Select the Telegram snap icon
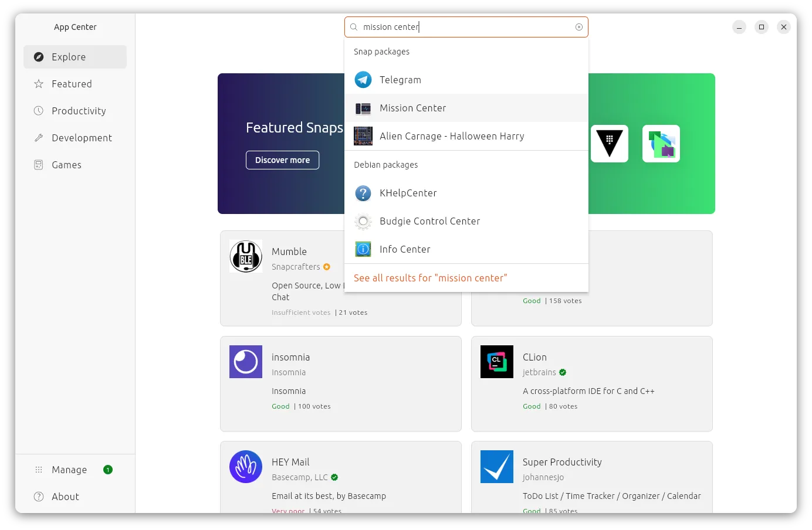812x530 pixels. click(x=363, y=80)
